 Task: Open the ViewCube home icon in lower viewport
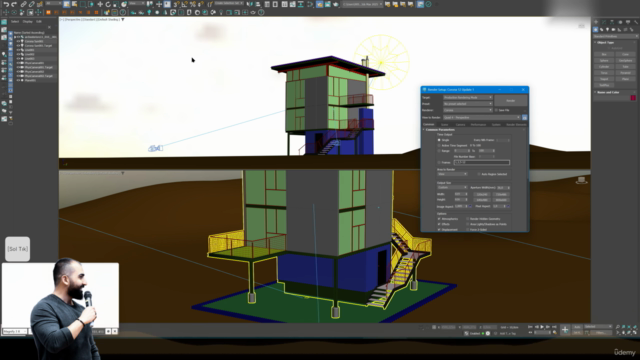coord(582,180)
